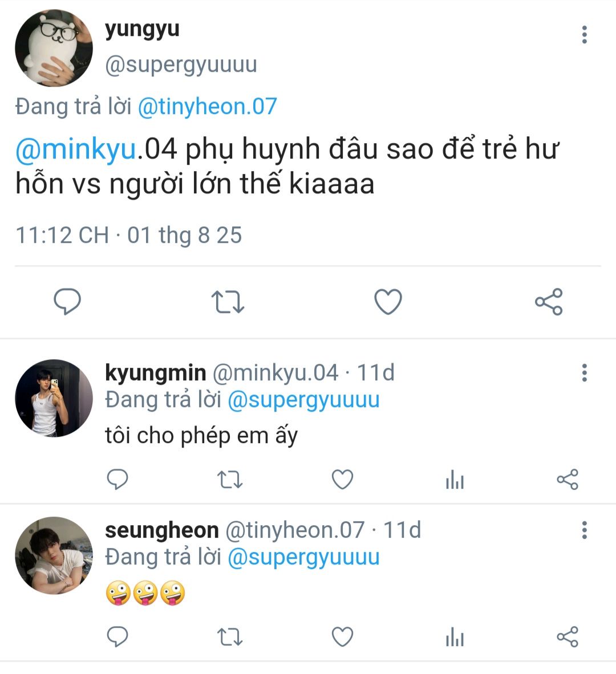Viewport: 616px width, 674px height.
Task: Open the @minkyu mention in the tweet
Action: 76,149
